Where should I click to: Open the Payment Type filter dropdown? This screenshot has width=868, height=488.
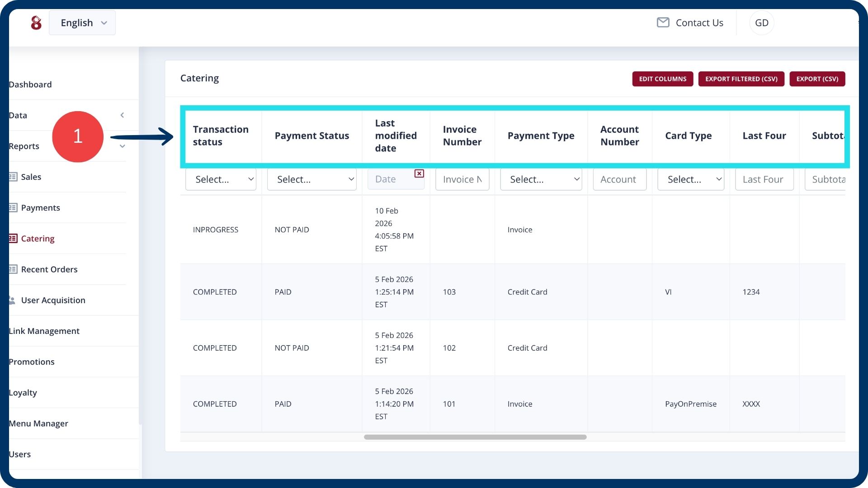[x=541, y=179]
